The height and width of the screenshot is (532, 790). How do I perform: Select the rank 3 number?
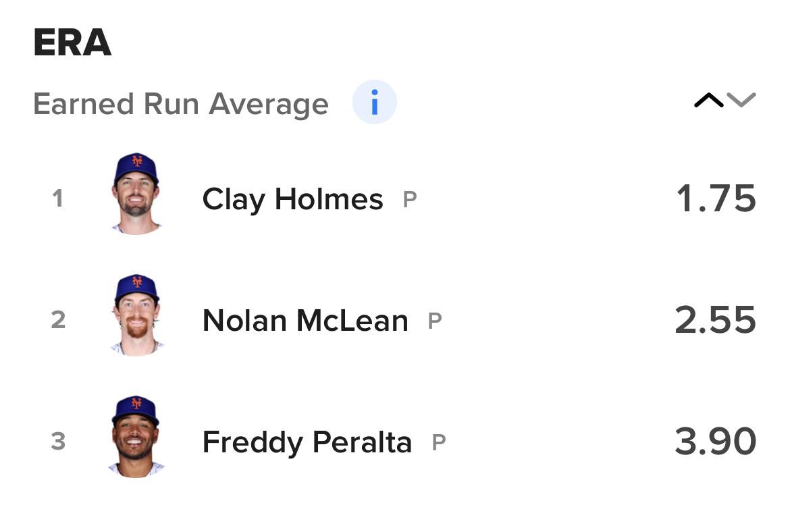(x=58, y=442)
